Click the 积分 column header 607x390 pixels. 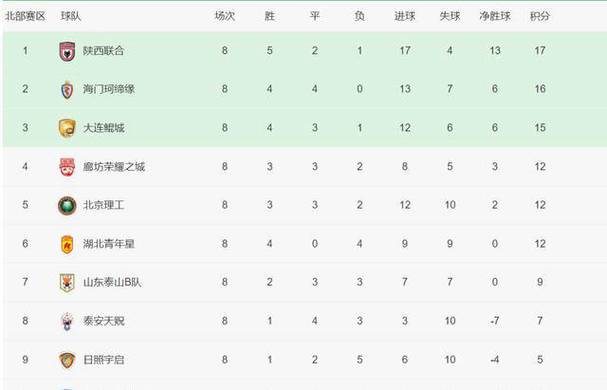540,16
